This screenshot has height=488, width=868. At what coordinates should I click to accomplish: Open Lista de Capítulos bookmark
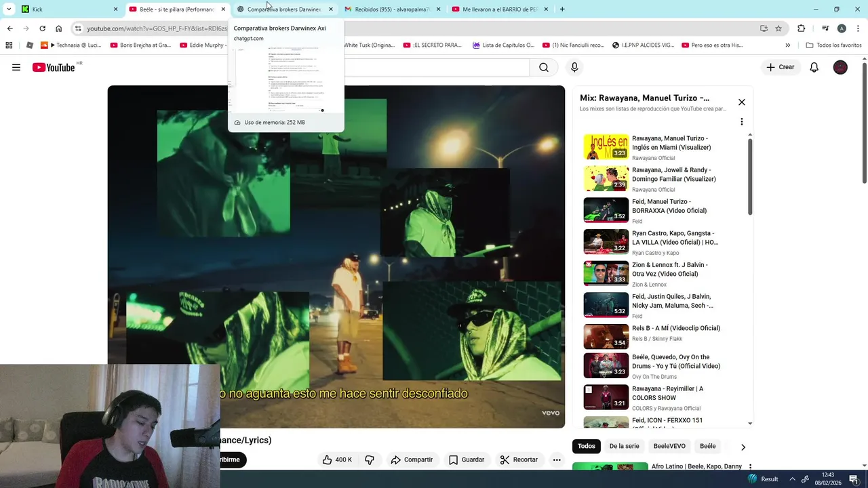pos(503,45)
